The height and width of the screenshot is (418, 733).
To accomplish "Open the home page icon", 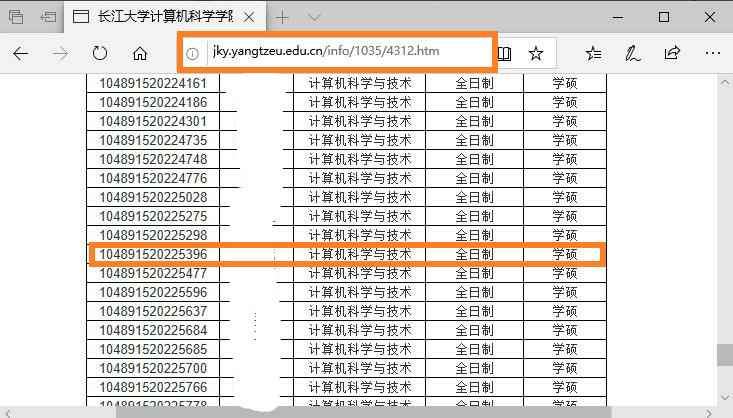I will 140,54.
